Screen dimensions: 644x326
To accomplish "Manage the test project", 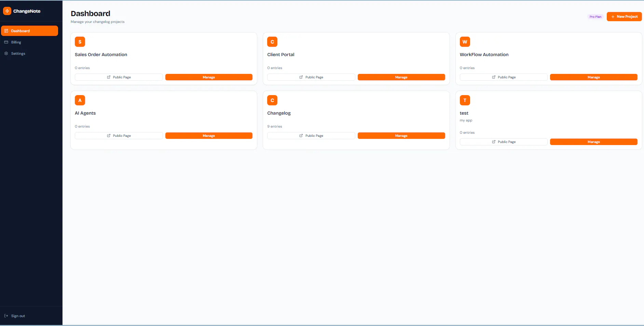I will click(x=594, y=142).
